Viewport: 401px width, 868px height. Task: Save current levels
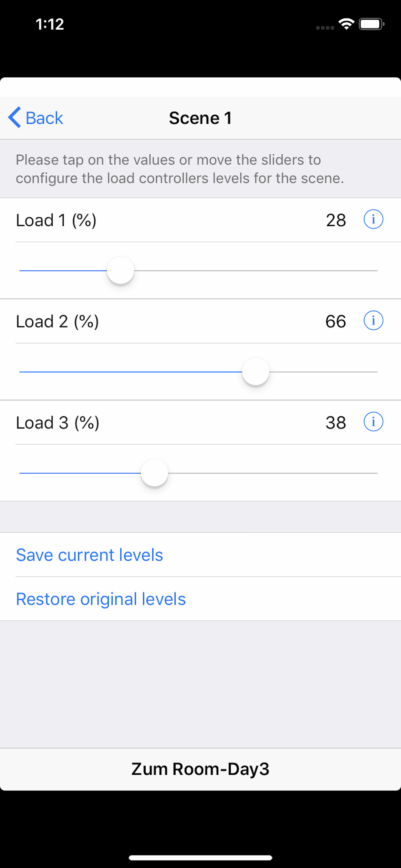pyautogui.click(x=89, y=555)
